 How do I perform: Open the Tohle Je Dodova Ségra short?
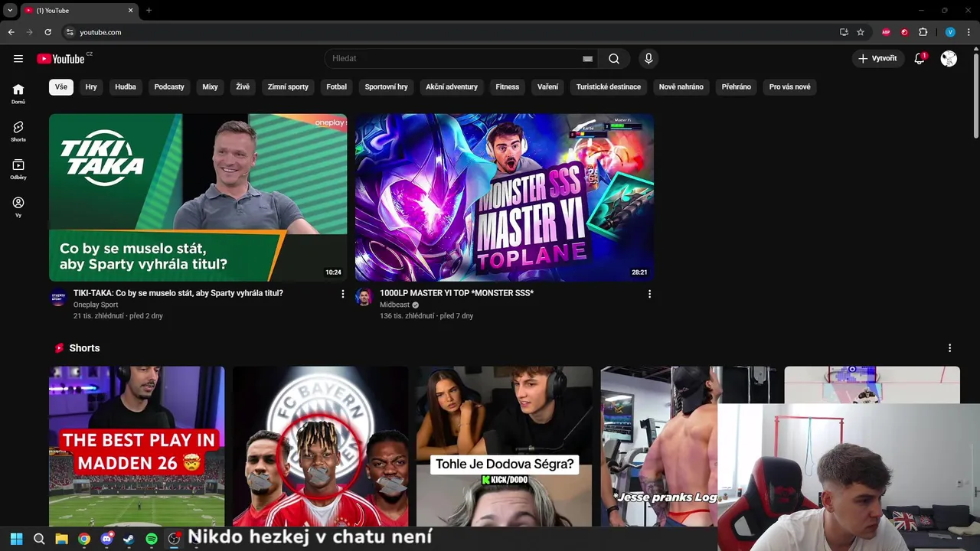click(x=504, y=446)
